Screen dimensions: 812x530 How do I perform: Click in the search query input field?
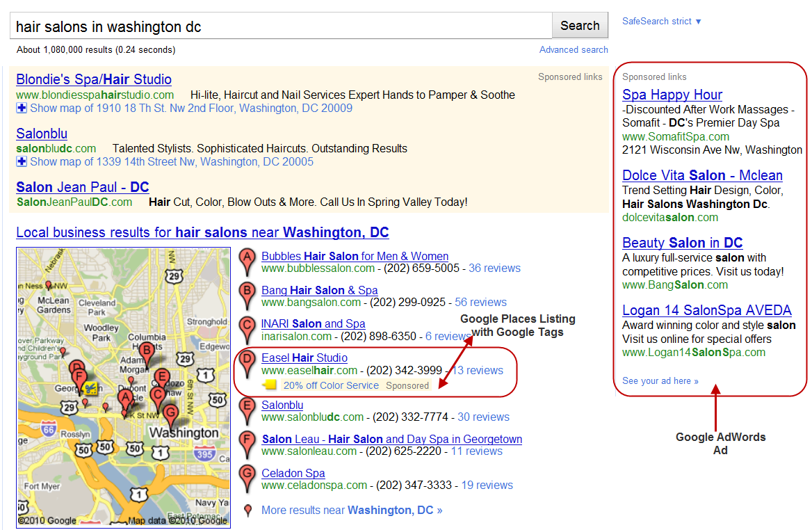click(x=281, y=26)
